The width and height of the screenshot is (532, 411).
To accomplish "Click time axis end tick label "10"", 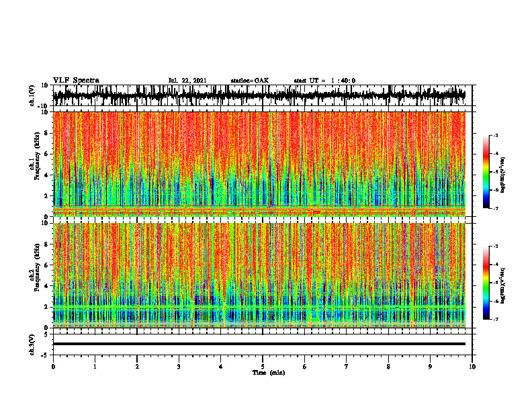I will click(472, 367).
